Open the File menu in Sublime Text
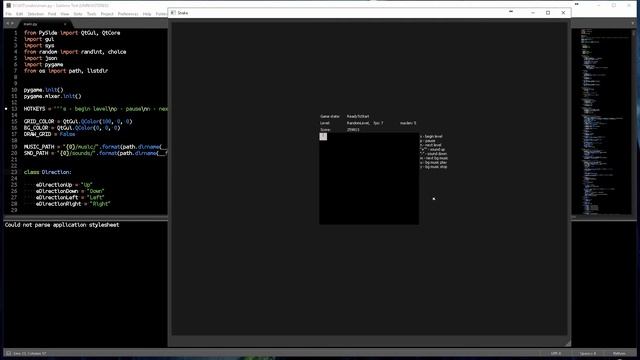The height and width of the screenshot is (360, 640). 9,14
